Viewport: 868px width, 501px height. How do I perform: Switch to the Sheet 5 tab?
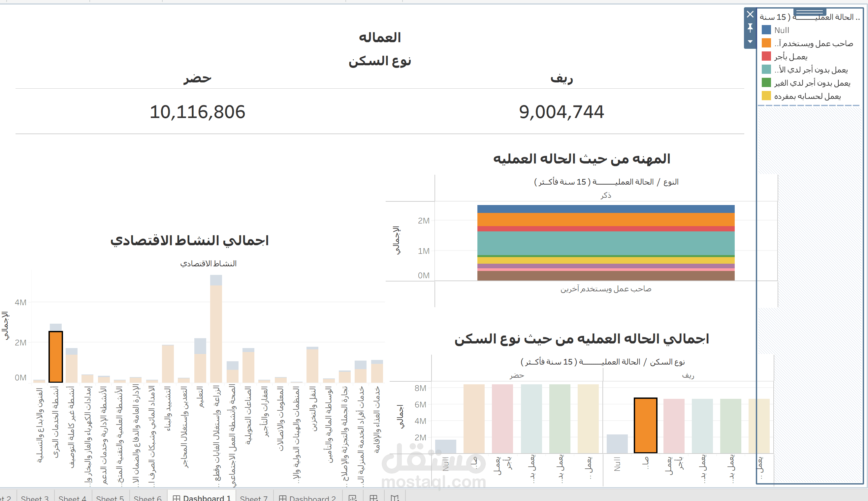coord(110,498)
